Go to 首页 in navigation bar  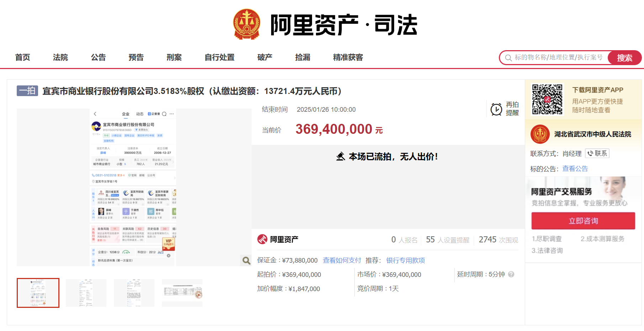tap(22, 57)
